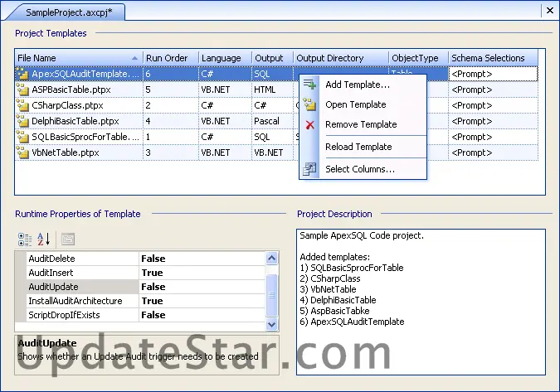Click the property grid scroll down arrow
560x392 pixels.
pyautogui.click(x=272, y=324)
